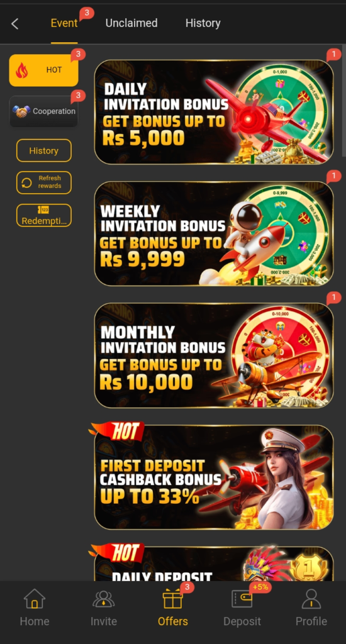346x644 pixels.
Task: Open the Redemption code button
Action: coord(44,215)
